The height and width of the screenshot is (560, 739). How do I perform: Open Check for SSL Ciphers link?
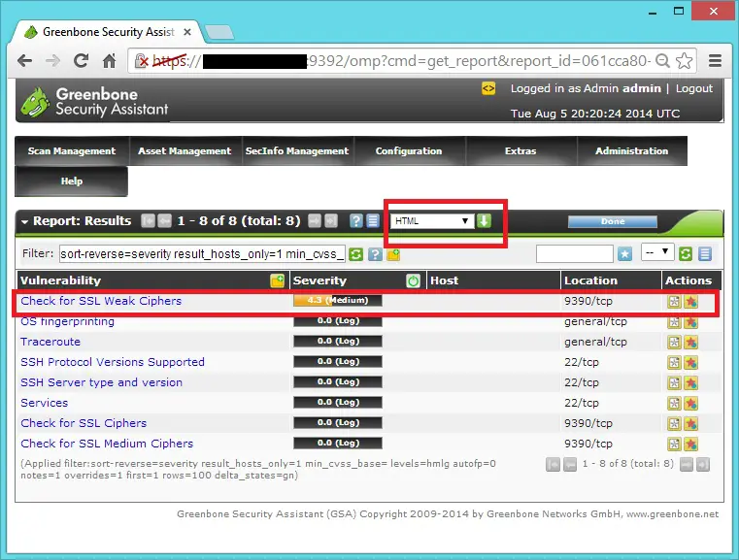pyautogui.click(x=84, y=423)
